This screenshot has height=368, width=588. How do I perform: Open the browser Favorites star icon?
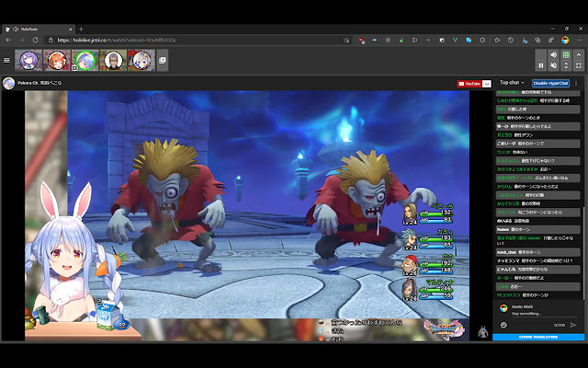click(x=497, y=40)
